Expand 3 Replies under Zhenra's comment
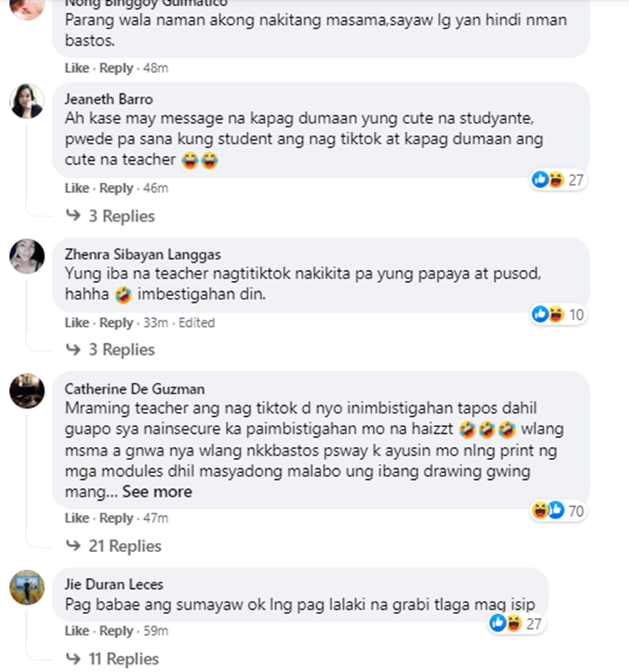Screen dimensions: 629x672 [x=110, y=350]
